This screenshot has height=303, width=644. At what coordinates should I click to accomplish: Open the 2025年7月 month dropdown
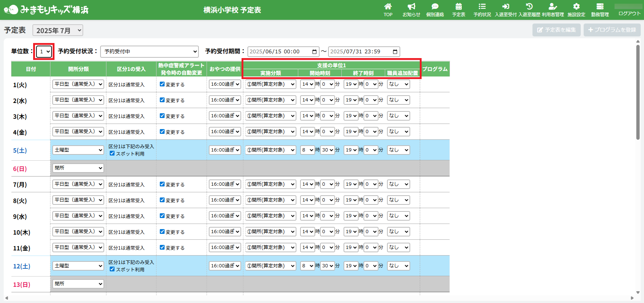point(58,31)
